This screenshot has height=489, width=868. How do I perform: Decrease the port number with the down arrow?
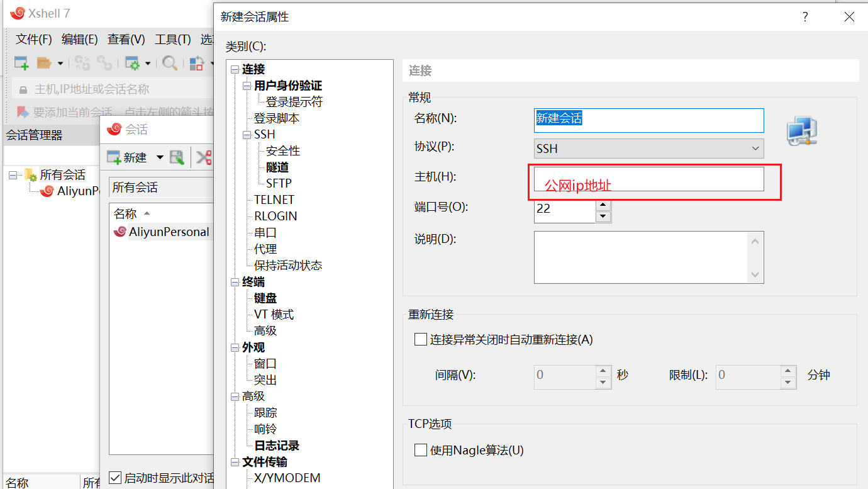(603, 216)
